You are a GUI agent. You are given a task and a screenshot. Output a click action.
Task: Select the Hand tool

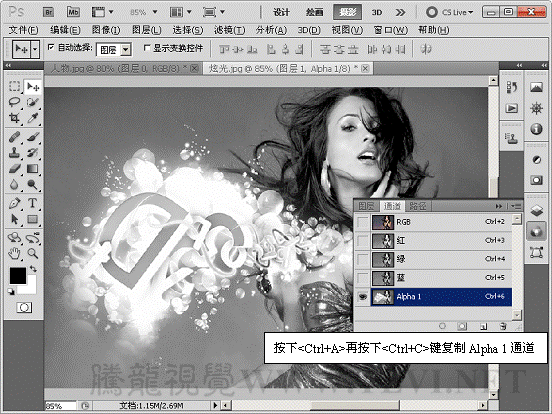(14, 253)
